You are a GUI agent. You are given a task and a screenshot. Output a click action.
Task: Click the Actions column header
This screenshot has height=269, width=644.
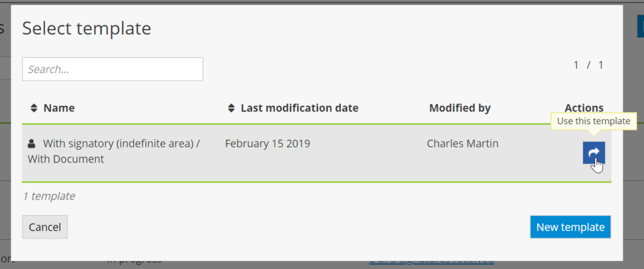coord(584,108)
